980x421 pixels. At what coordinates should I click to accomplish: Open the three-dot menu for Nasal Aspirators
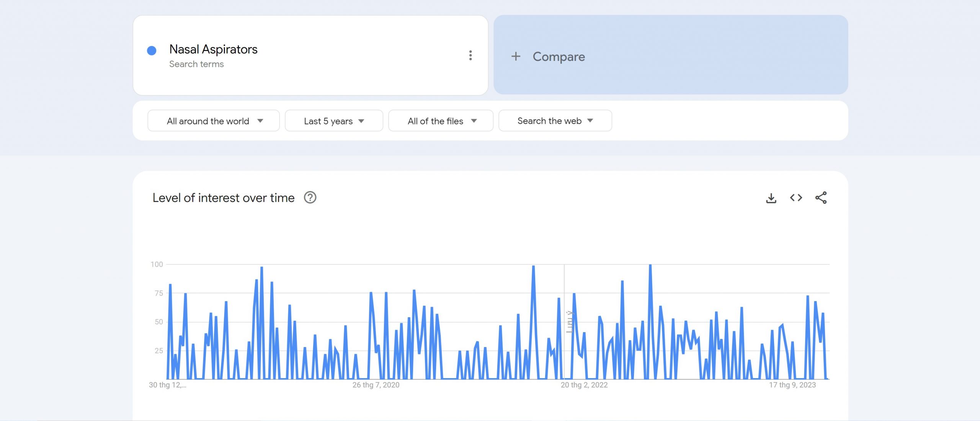click(x=470, y=56)
